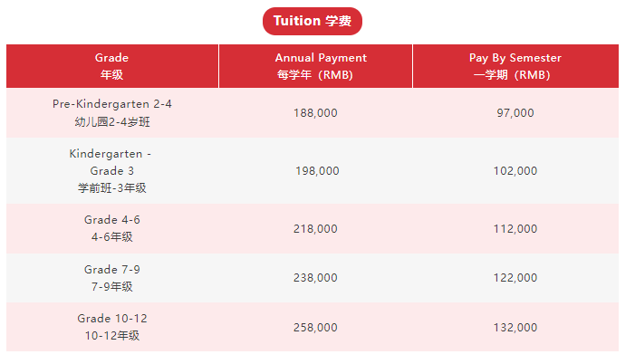Select the 97,000 semester payment value

pos(515,113)
